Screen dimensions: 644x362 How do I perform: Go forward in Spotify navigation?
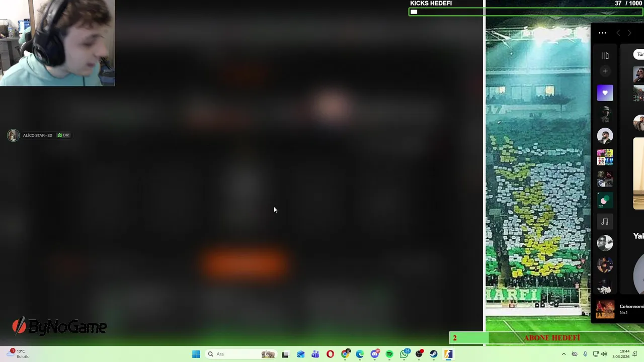pos(629,33)
